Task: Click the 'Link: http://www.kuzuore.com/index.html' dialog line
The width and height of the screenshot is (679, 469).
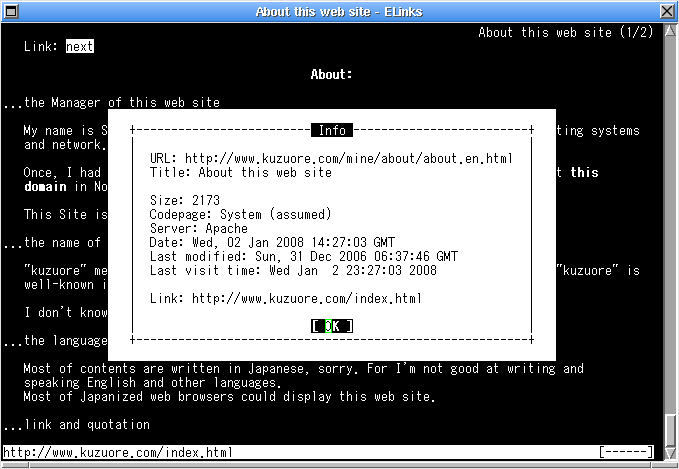Action: tap(286, 298)
